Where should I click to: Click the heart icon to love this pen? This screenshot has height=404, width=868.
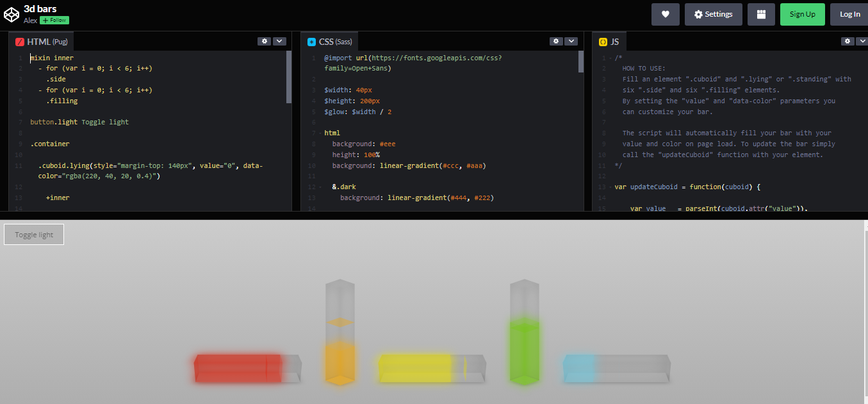665,13
